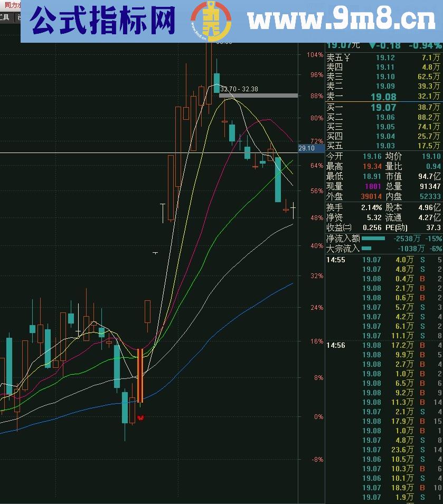This screenshot has height=504, width=443.
Task: Open the www.9m8.cn website link
Action: click(341, 21)
